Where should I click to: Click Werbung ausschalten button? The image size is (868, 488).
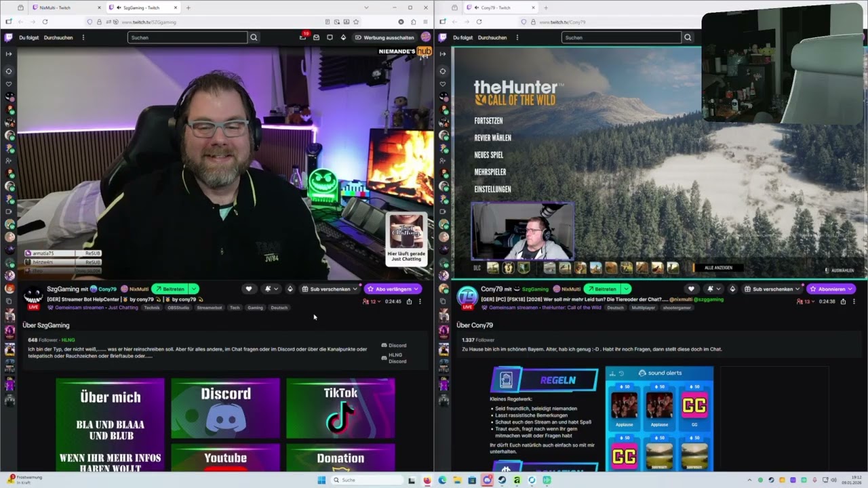click(x=384, y=37)
